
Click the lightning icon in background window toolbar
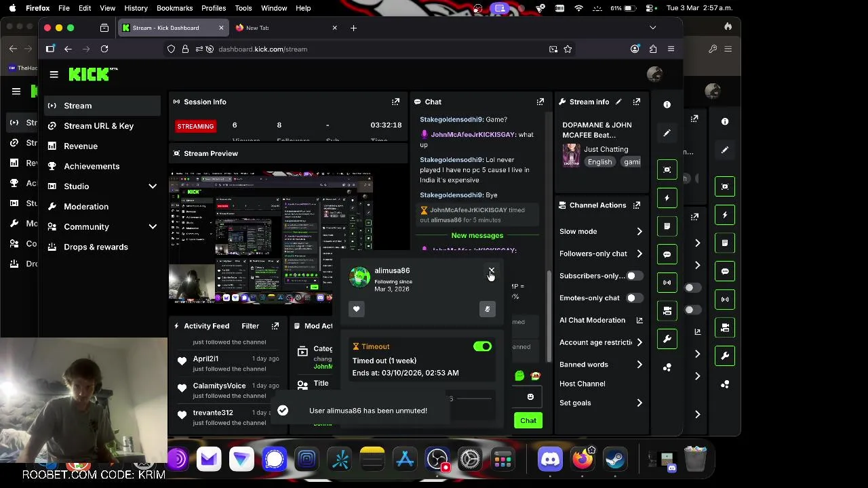click(x=725, y=215)
